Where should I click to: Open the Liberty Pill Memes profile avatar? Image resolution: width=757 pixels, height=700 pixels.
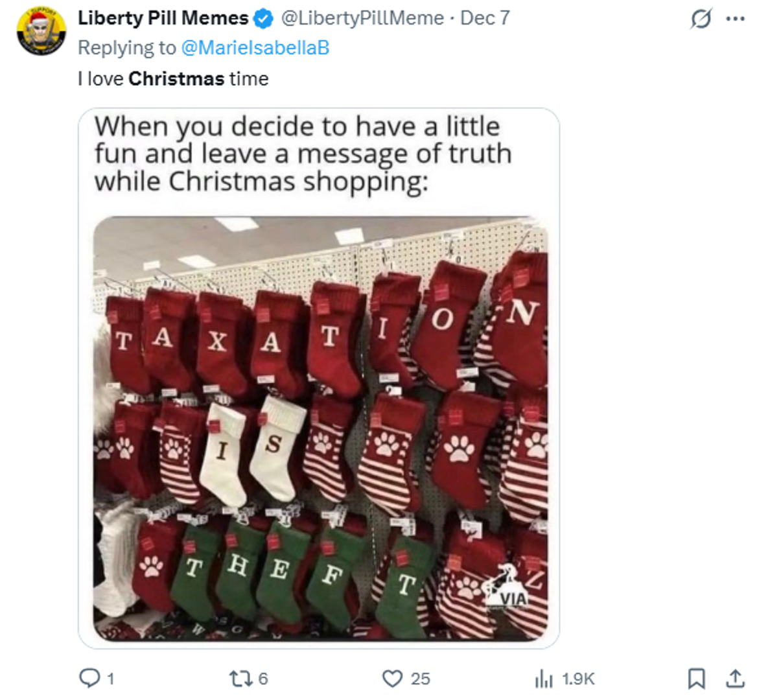point(41,30)
